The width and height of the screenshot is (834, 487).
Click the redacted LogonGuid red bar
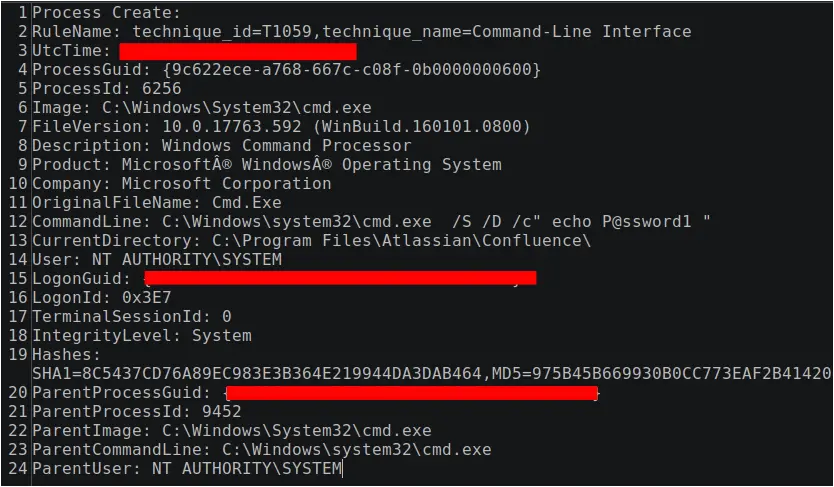[340, 278]
